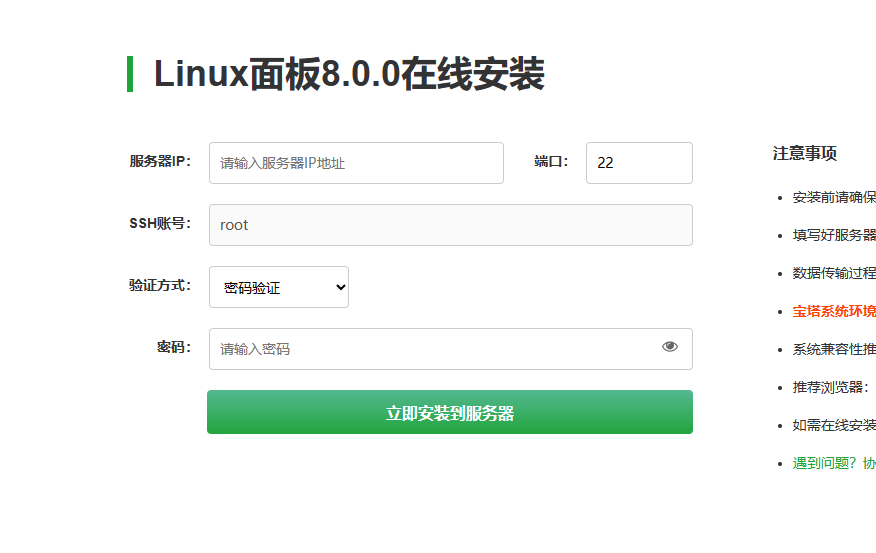The height and width of the screenshot is (553, 876).
Task: Open the 验证方式 dropdown showing 密码验证
Action: 279,287
